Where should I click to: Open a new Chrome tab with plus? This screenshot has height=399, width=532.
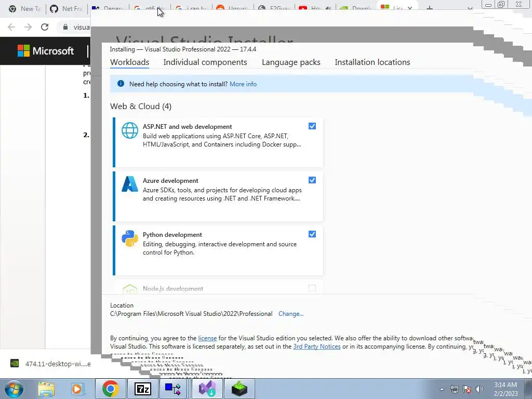pyautogui.click(x=429, y=9)
